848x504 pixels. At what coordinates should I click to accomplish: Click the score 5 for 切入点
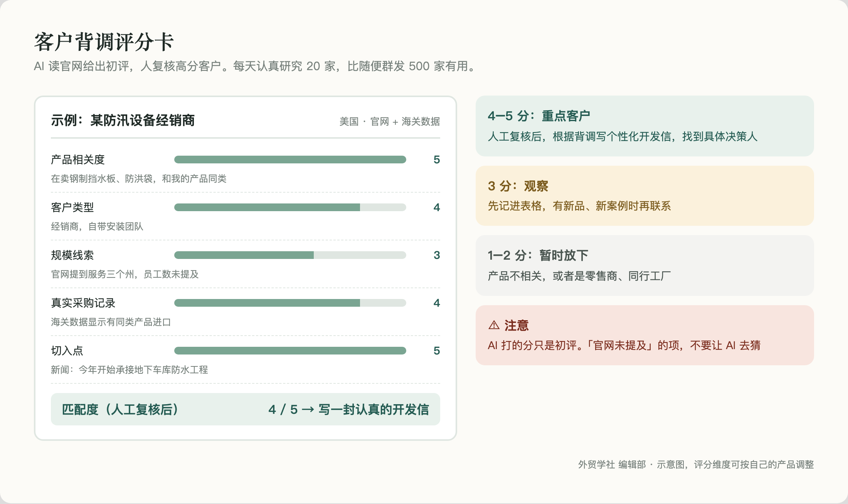(437, 351)
